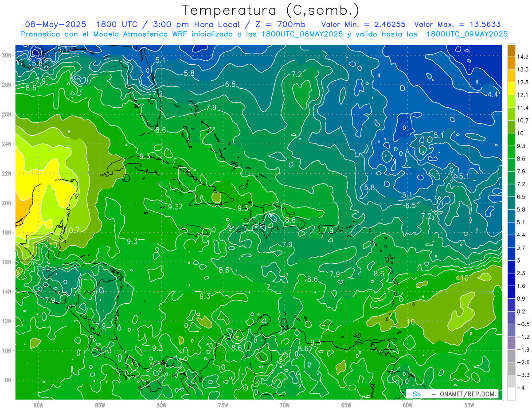Click the colorbar label "0.2"
Screen dimensions: 532x411
tap(521, 311)
